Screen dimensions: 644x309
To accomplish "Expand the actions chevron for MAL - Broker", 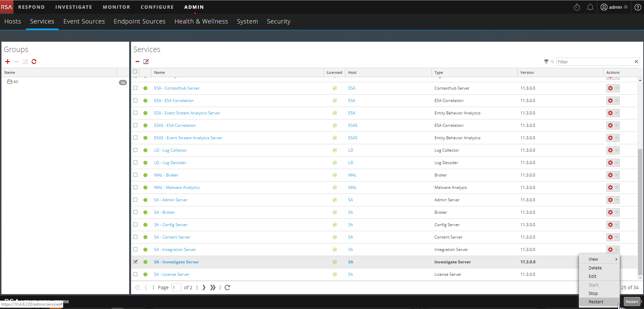I will pos(616,175).
